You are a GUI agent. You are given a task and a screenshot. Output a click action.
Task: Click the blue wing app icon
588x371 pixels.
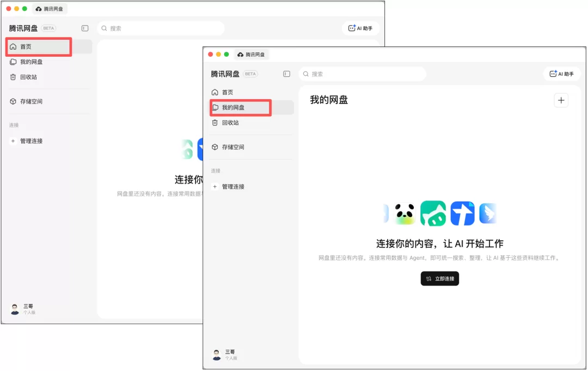488,214
